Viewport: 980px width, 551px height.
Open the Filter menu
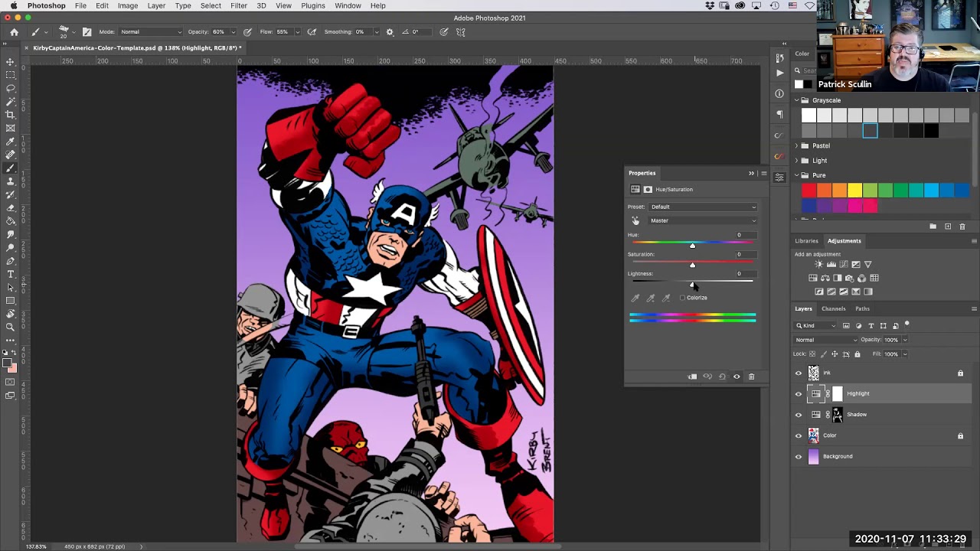point(239,5)
